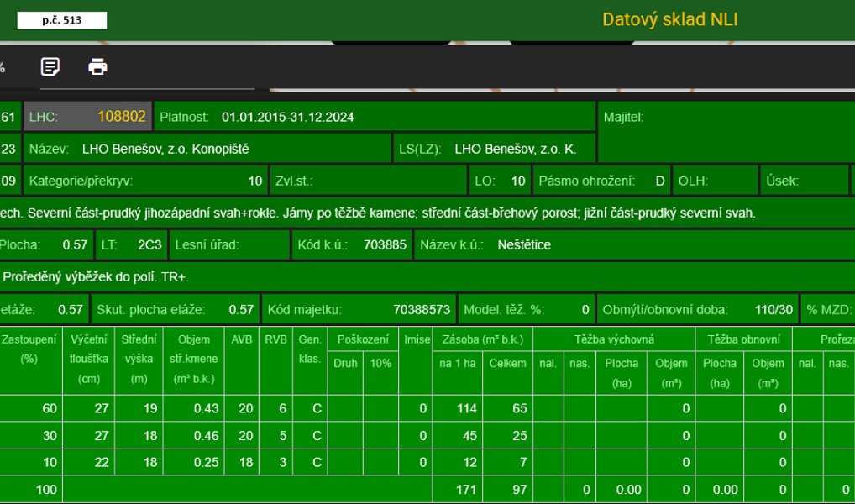Click the 'Zastoupení (%)' column header

[x=29, y=360]
